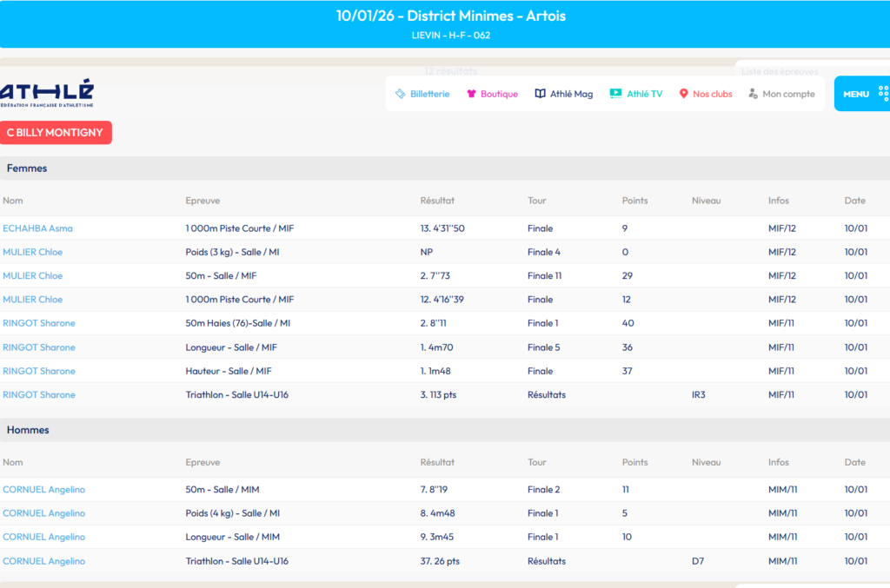Click the Nos clubs text link
Screen dimensions: 890x588
pos(712,94)
